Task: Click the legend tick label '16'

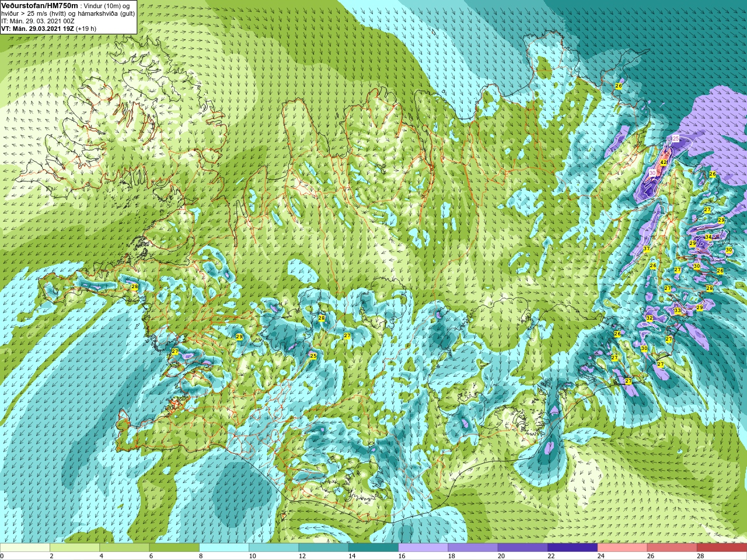Action: pyautogui.click(x=403, y=556)
